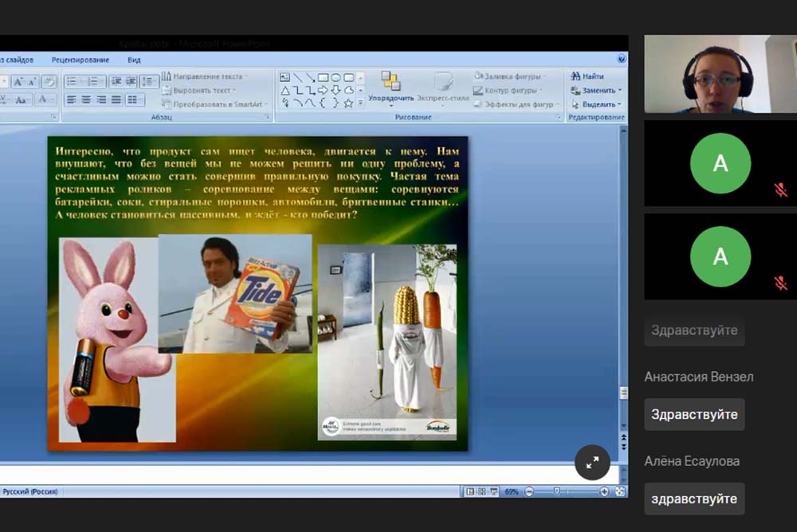Expand shared screen to fullscreen

point(592,462)
